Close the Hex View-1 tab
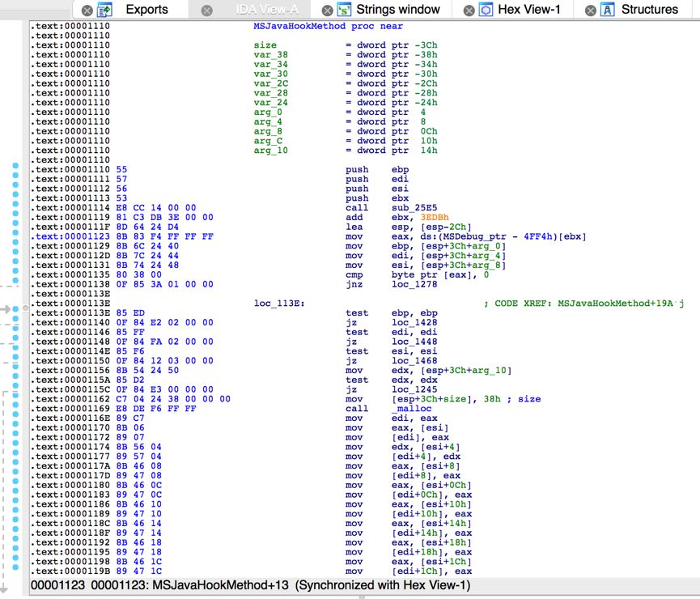This screenshot has width=700, height=599. (469, 10)
